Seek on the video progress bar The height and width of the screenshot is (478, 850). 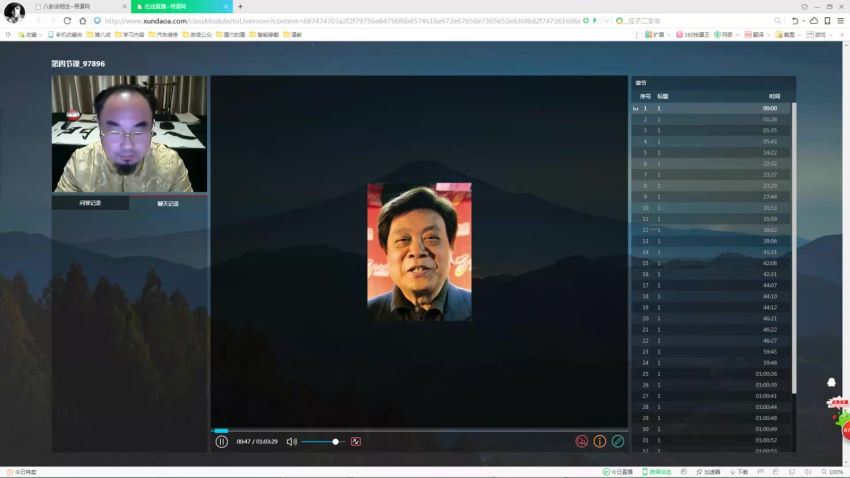(x=419, y=431)
